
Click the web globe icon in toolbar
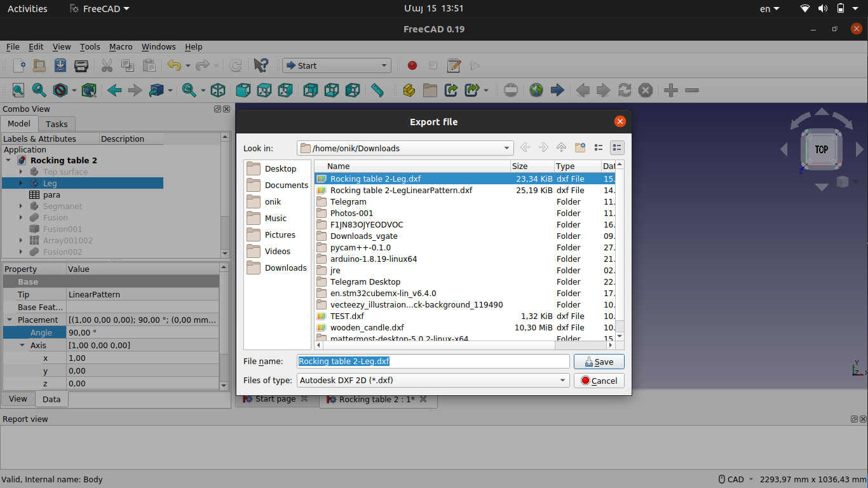[x=536, y=90]
